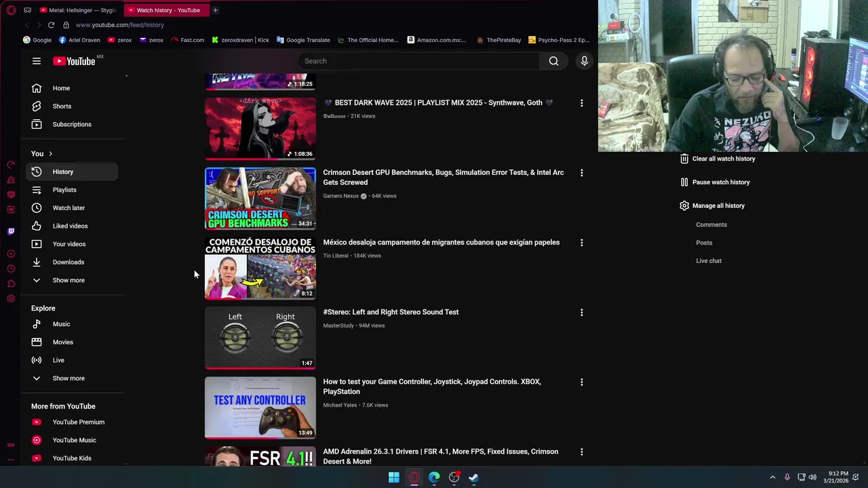
Task: Open Subscriptions in sidebar
Action: coord(72,125)
